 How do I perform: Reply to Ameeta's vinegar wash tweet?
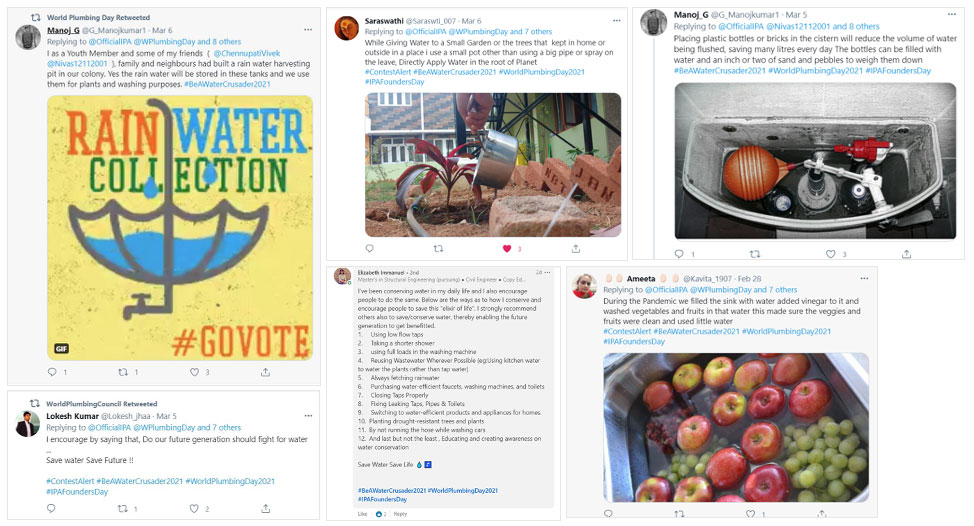pos(608,514)
